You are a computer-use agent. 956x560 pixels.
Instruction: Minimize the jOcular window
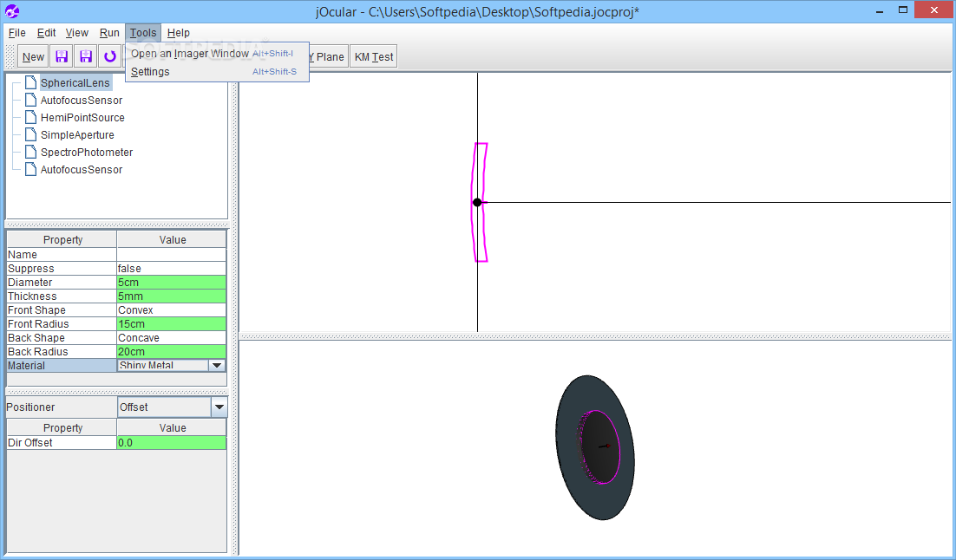pos(880,11)
